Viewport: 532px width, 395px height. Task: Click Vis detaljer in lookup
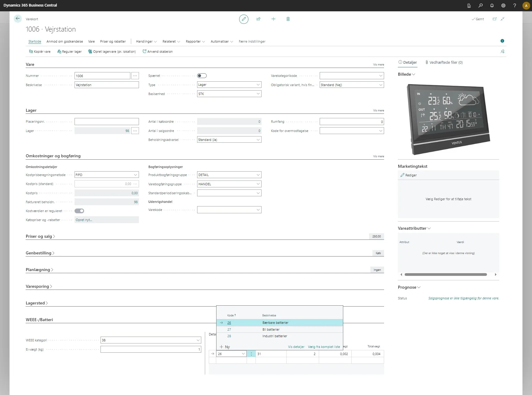click(296, 347)
